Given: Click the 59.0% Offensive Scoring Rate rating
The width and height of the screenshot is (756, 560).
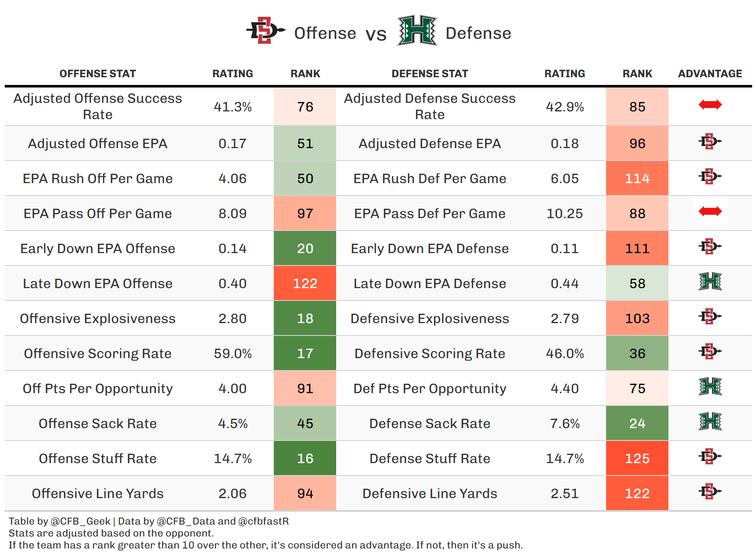Looking at the screenshot, I should coord(232,353).
